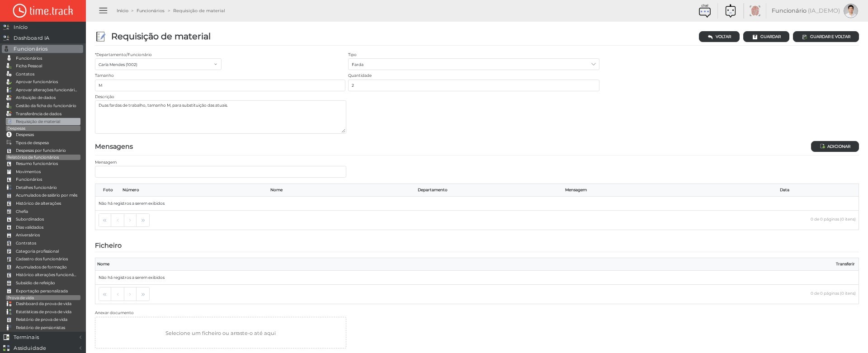Image resolution: width=868 pixels, height=353 pixels.
Task: Click the Descrição text area
Action: [x=221, y=117]
